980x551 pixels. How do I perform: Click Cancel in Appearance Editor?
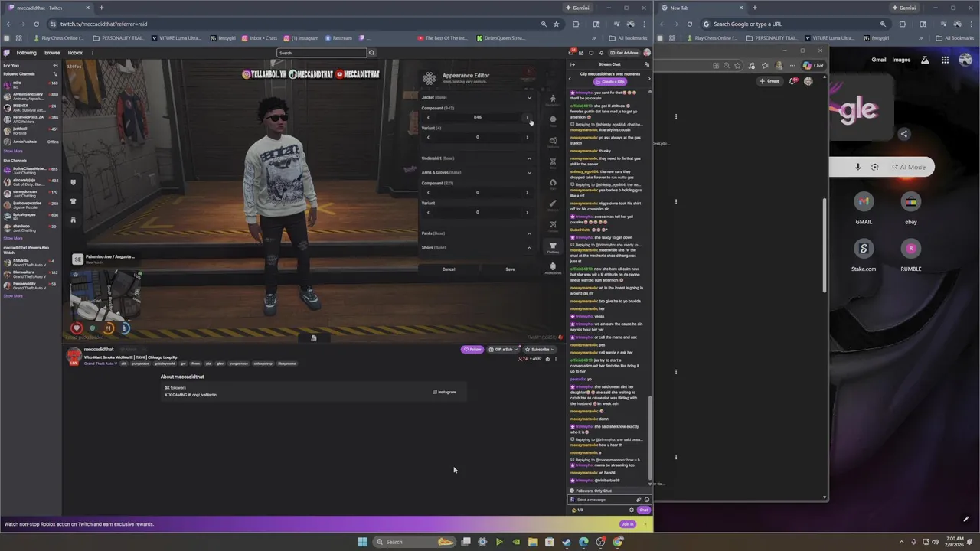pyautogui.click(x=449, y=269)
